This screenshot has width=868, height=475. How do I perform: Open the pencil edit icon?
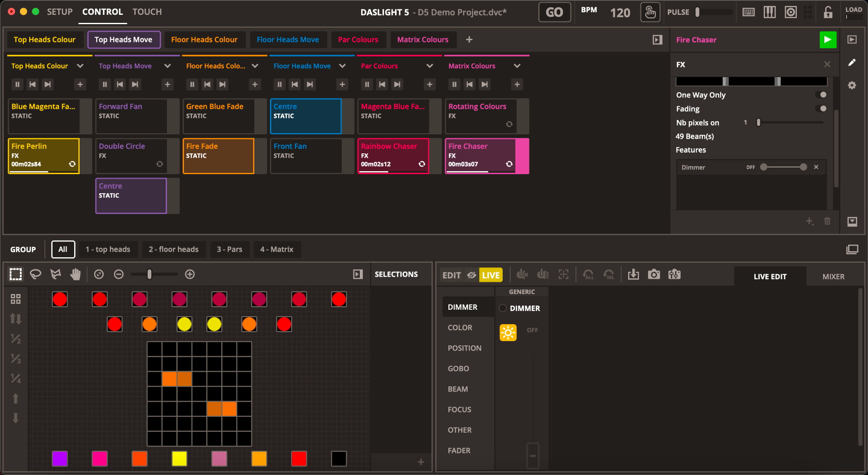click(x=852, y=63)
